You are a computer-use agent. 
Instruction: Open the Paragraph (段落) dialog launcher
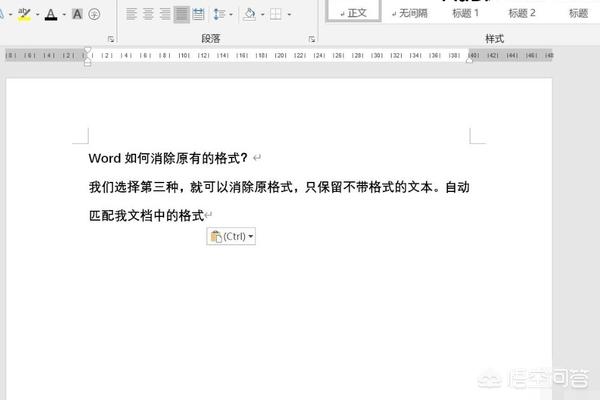[x=312, y=39]
